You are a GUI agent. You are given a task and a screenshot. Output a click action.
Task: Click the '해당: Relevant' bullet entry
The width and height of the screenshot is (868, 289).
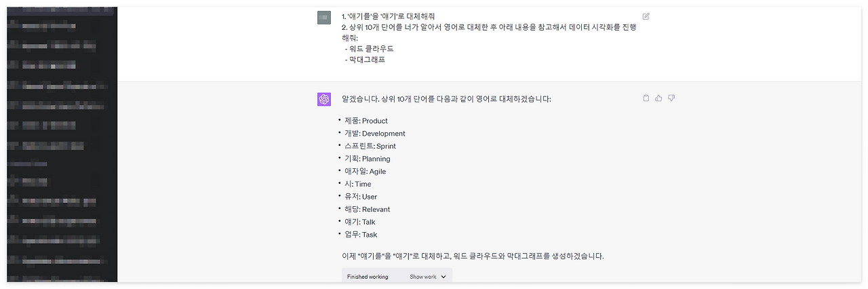point(367,209)
